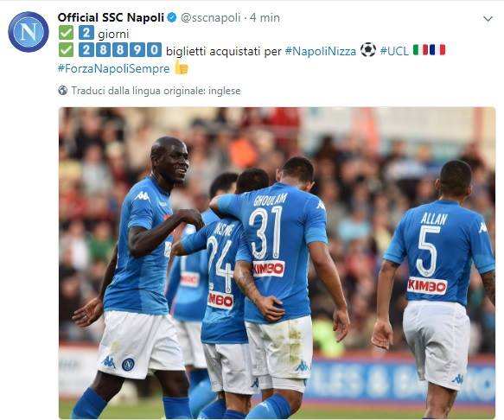The height and width of the screenshot is (420, 504).
Task: Translate the tweet via Traduci dalla lingua originale
Action: point(156,91)
